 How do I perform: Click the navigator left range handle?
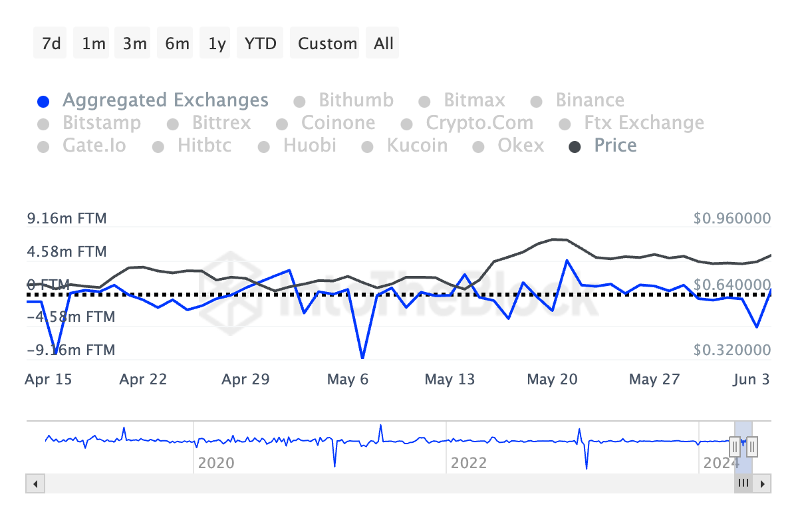[x=735, y=446]
